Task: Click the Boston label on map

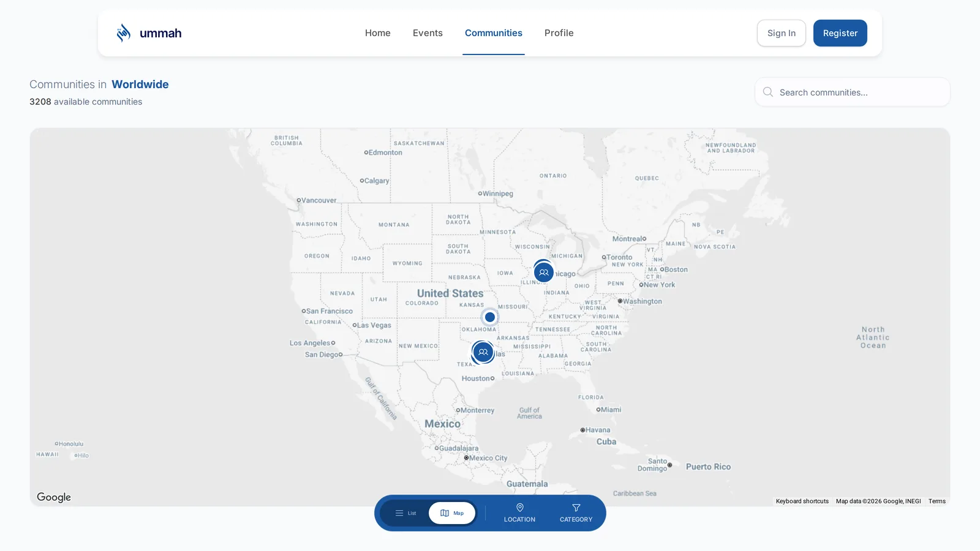Action: (676, 269)
